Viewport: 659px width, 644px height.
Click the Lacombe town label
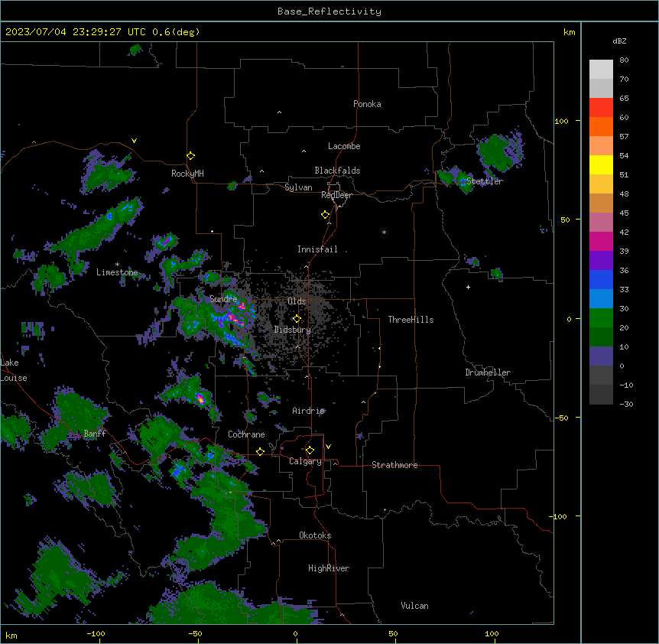tap(344, 146)
